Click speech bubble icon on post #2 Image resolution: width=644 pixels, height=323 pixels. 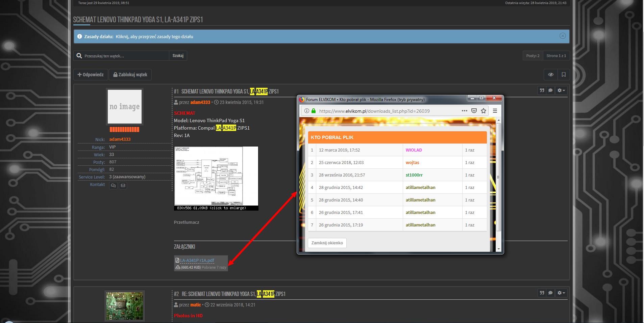tap(550, 293)
